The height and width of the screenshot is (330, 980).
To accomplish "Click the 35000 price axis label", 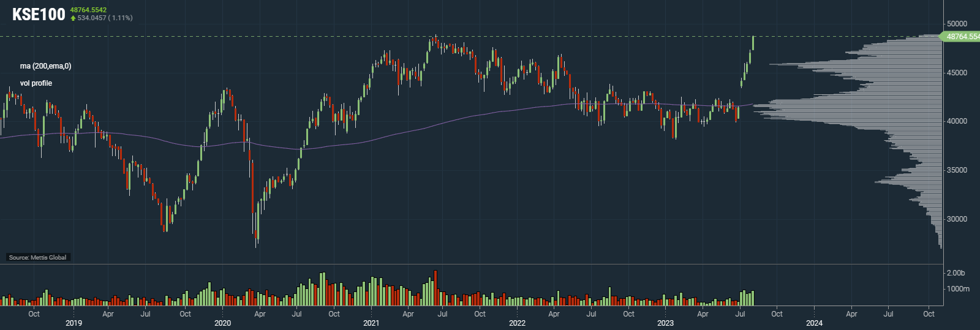I will point(957,170).
